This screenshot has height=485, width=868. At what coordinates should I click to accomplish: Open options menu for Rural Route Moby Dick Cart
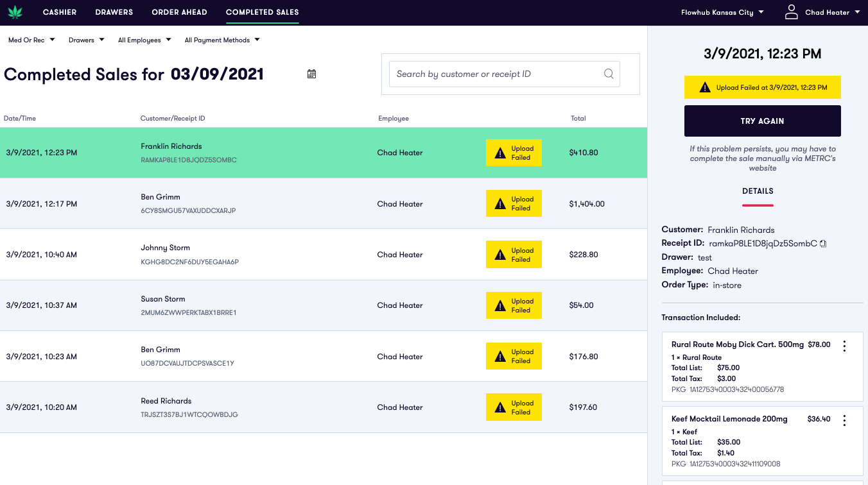(844, 346)
